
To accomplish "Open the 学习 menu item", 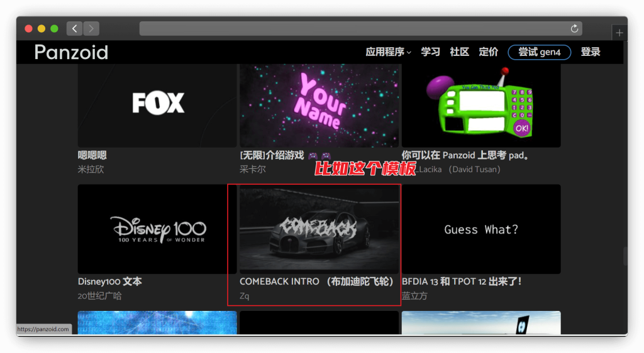I will [430, 52].
